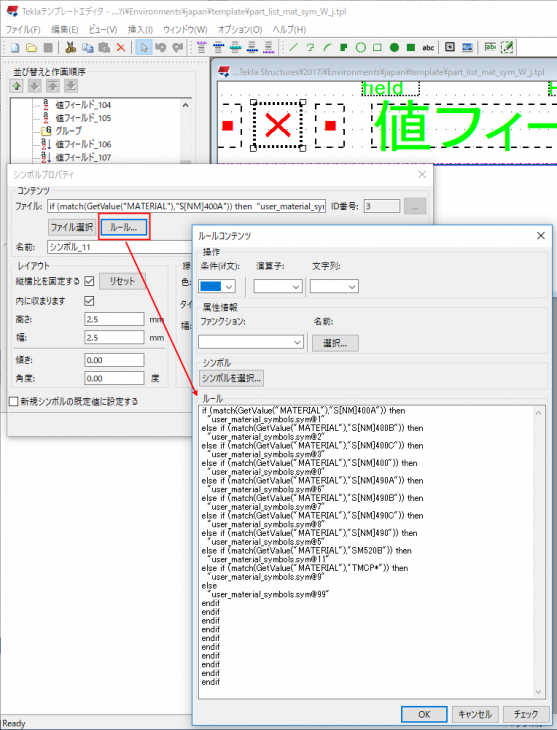Move the item to the bottom of the order
This screenshot has height=730, width=557.
tap(71, 86)
